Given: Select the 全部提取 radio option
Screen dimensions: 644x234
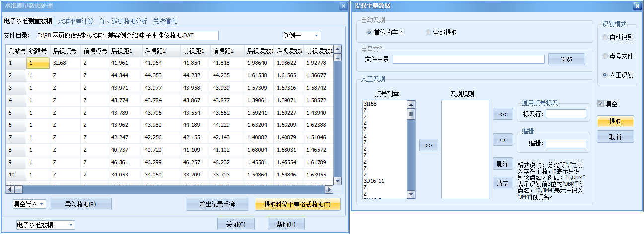Looking at the screenshot, I should [429, 32].
